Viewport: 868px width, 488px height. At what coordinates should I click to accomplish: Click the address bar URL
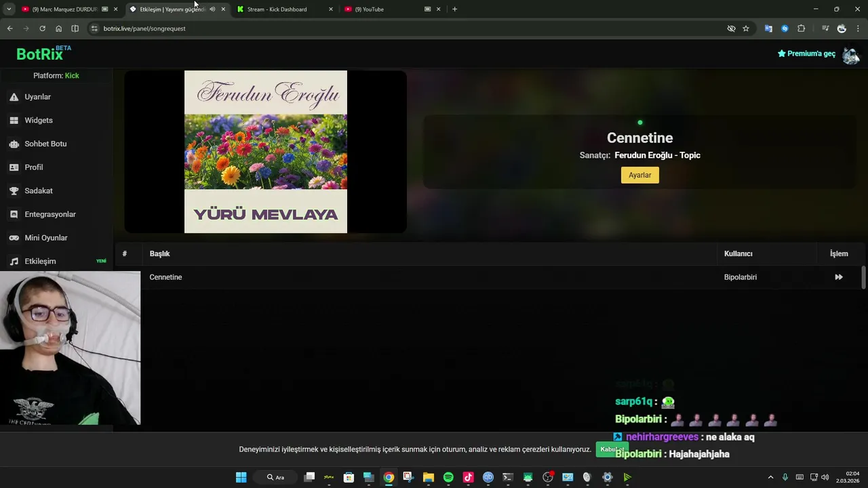tap(144, 28)
